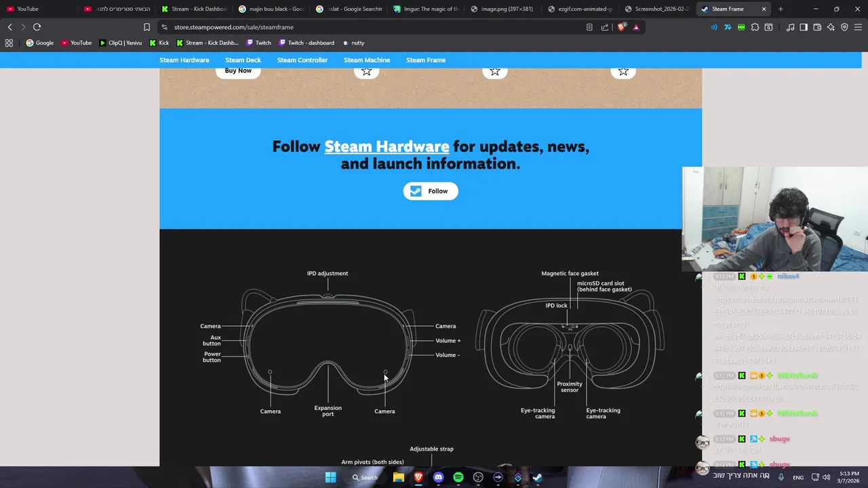The image size is (868, 488).
Task: Open the Kick bookmark
Action: (159, 43)
